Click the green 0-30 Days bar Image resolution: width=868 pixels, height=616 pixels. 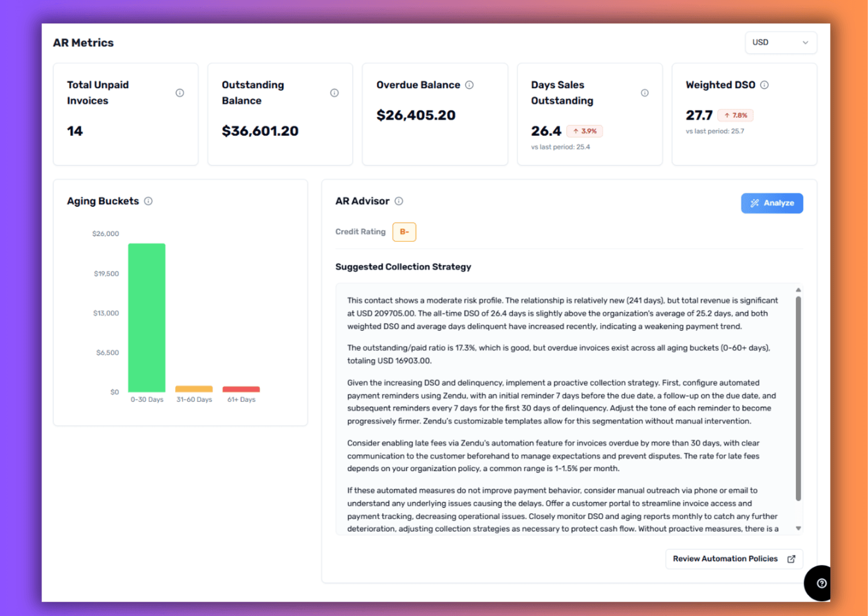(146, 318)
